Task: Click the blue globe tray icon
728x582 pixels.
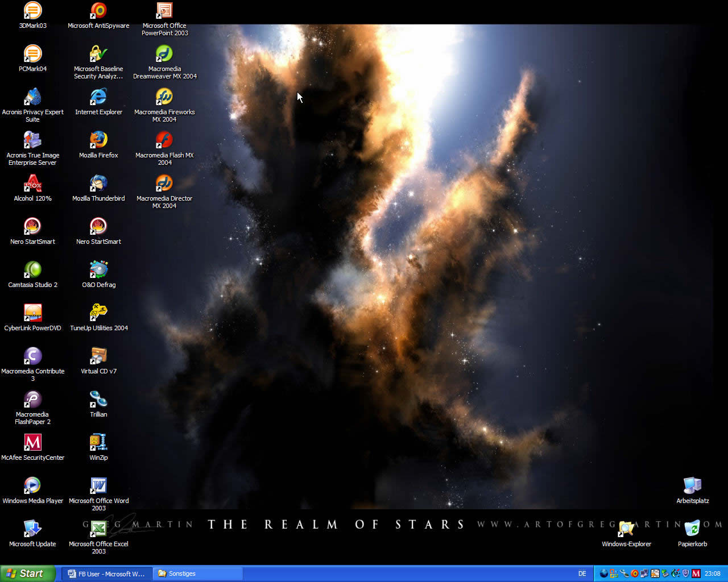Action: pyautogui.click(x=604, y=573)
